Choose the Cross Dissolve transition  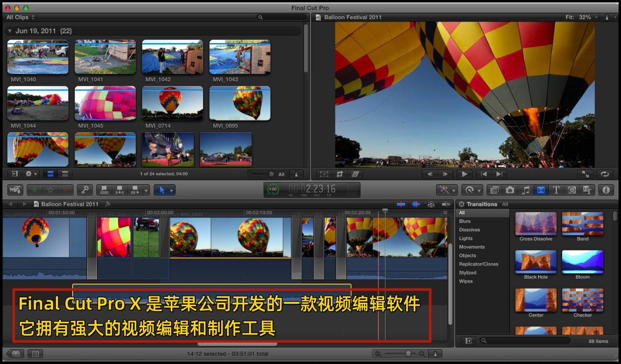(536, 224)
